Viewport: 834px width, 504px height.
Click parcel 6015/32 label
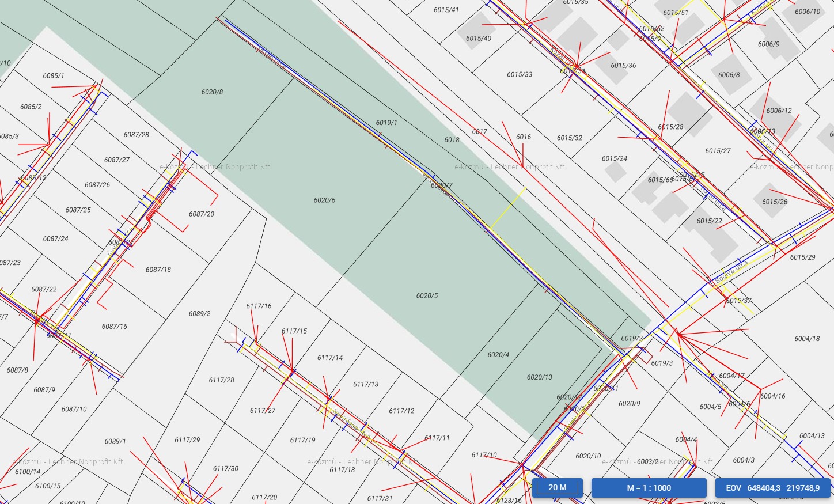tap(569, 138)
